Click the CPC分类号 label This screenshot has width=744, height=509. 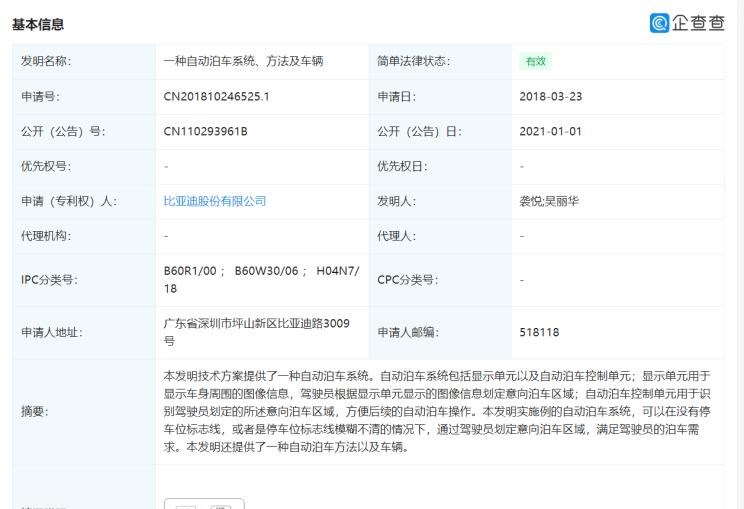[x=408, y=280]
